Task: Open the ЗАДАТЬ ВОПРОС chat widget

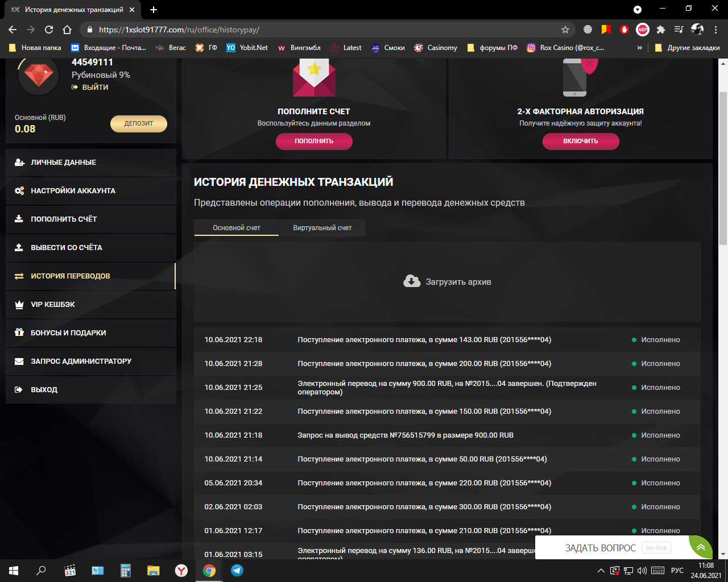Action: click(612, 548)
